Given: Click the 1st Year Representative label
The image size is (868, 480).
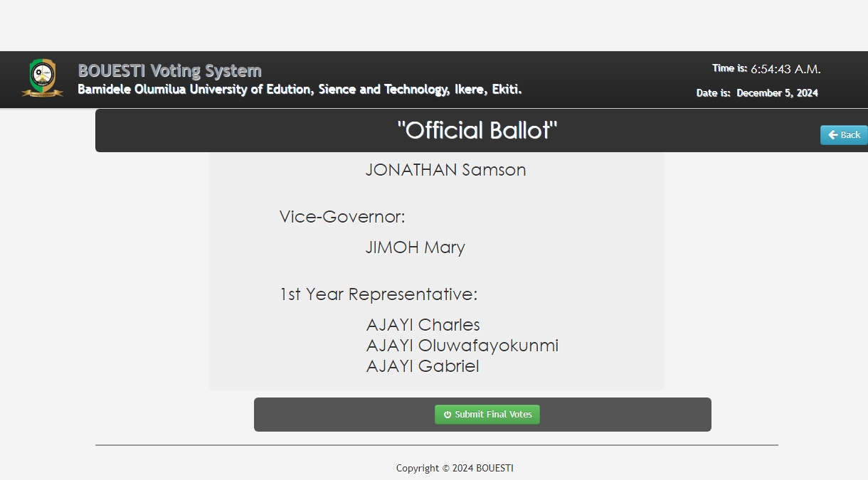Looking at the screenshot, I should pos(379,294).
